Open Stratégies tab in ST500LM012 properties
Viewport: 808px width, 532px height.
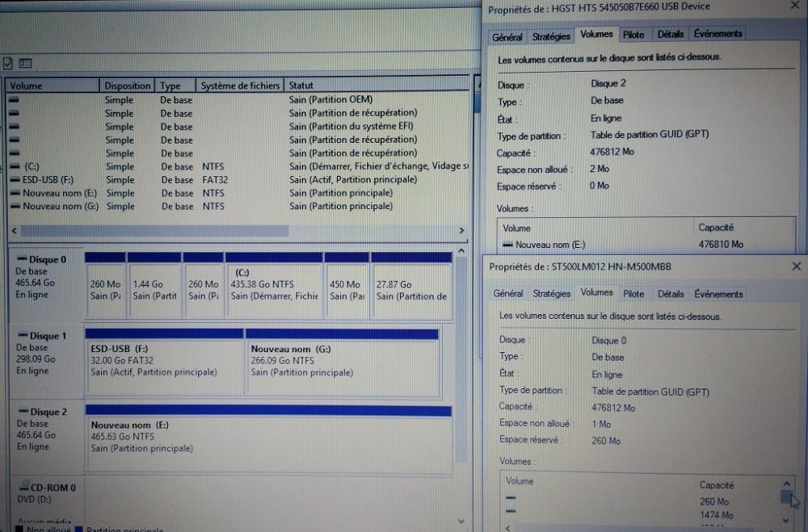click(552, 294)
